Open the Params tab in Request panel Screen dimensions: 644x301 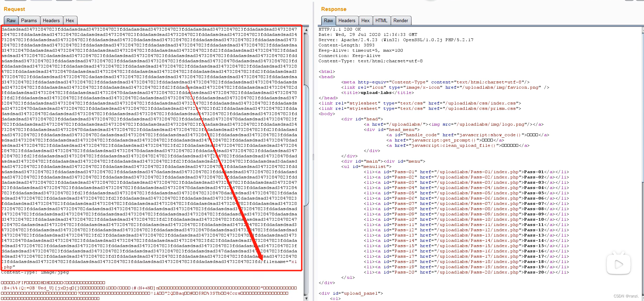(29, 21)
